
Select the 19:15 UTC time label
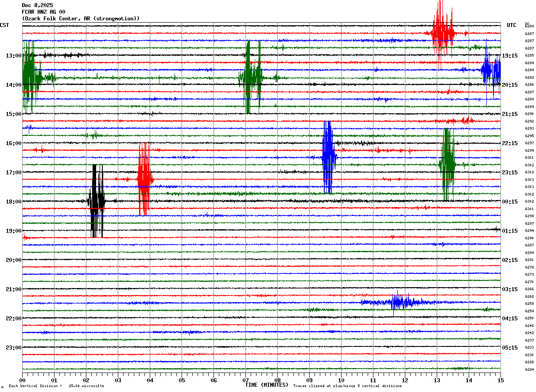[x=510, y=56]
